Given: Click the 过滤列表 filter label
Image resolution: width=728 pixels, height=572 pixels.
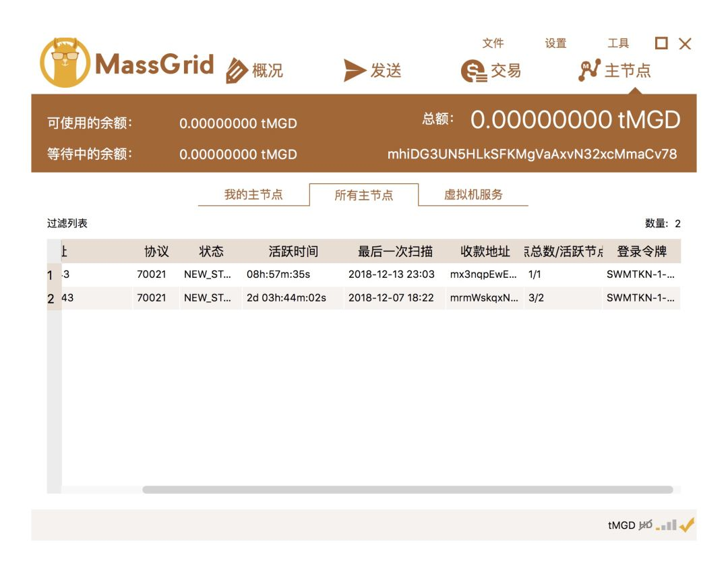Looking at the screenshot, I should pyautogui.click(x=67, y=223).
